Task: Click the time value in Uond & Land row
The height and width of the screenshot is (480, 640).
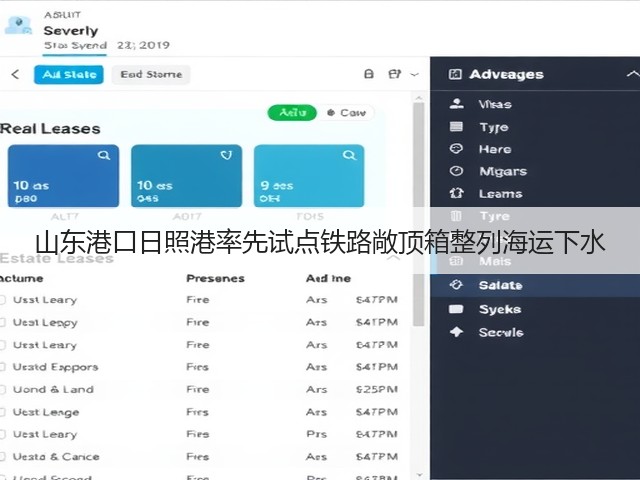Action: coord(376,389)
